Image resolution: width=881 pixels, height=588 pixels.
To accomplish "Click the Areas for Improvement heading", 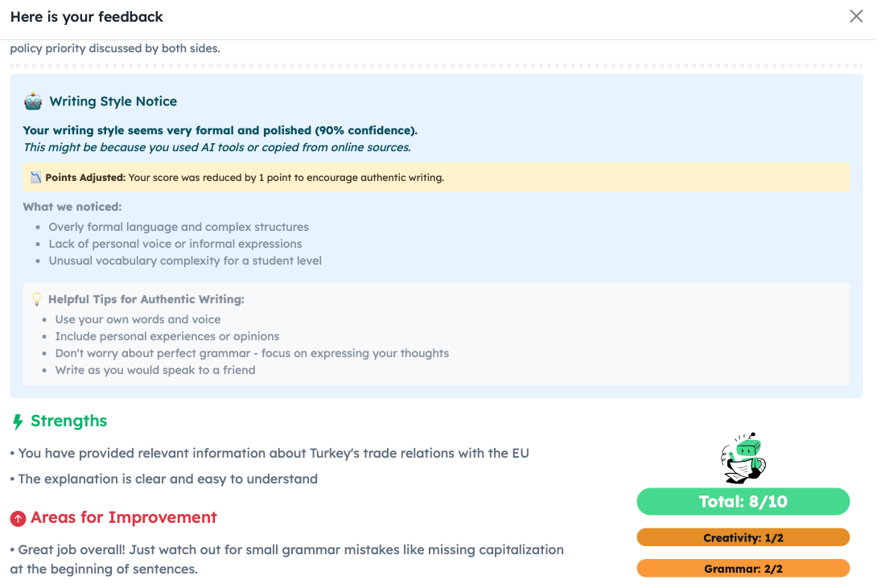I will (x=123, y=518).
